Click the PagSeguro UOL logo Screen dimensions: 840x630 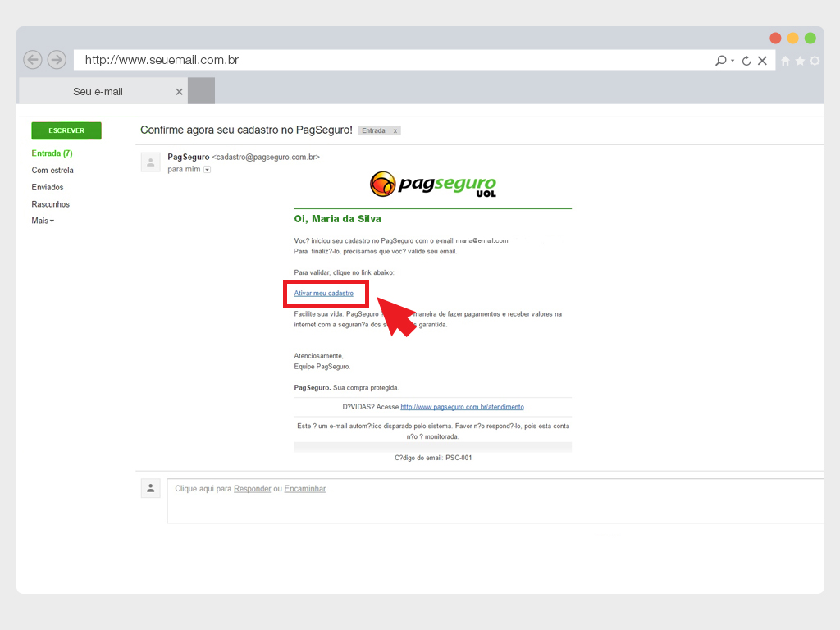pyautogui.click(x=433, y=185)
